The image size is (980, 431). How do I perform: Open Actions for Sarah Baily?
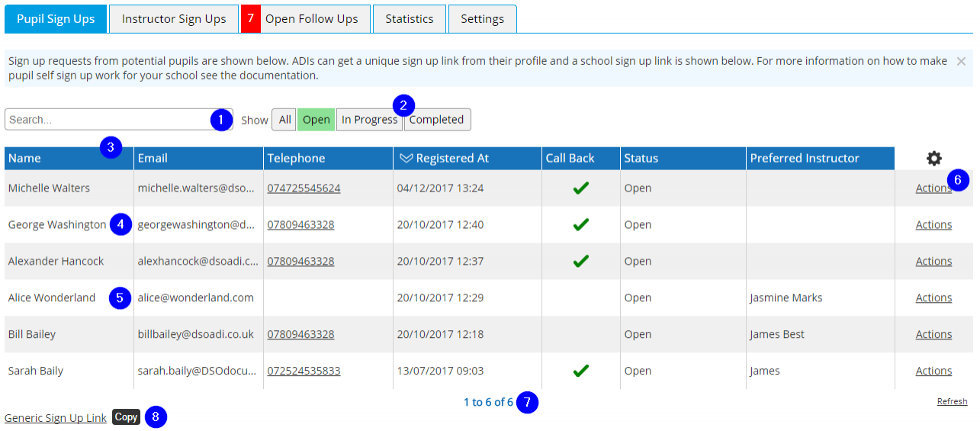tap(933, 371)
